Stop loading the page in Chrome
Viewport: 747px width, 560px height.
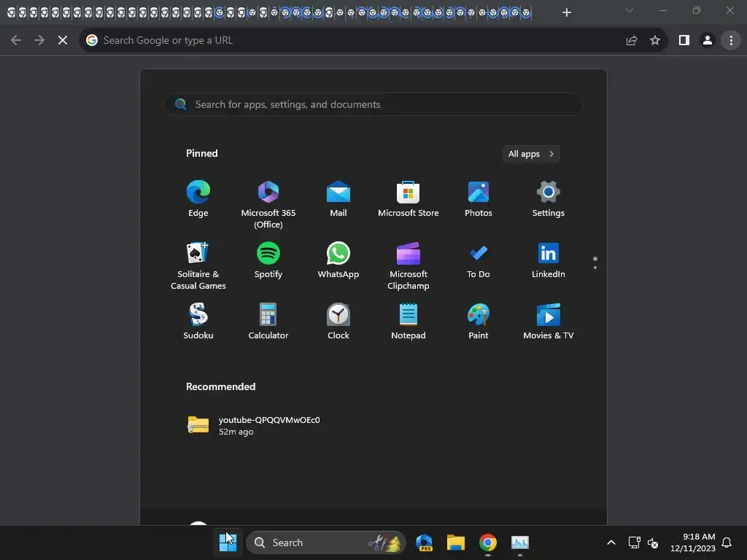click(x=63, y=41)
